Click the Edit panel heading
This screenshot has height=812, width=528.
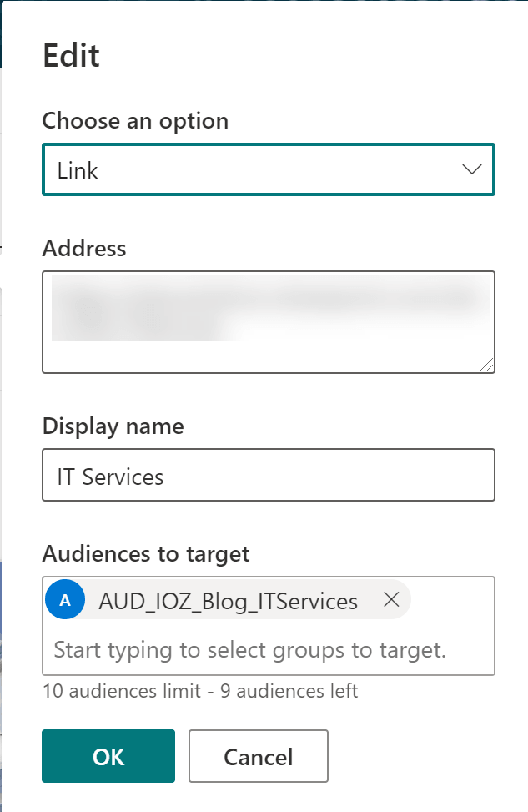pyautogui.click(x=71, y=56)
